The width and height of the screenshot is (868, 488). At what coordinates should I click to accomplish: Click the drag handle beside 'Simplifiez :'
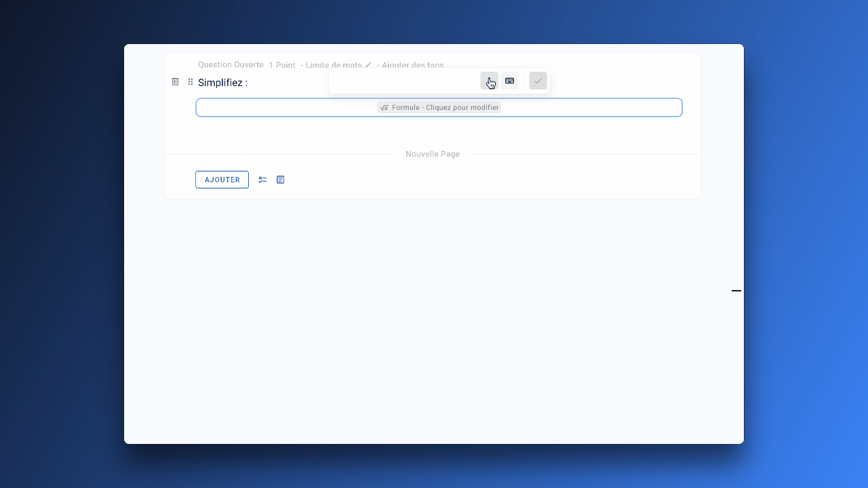[x=191, y=82]
